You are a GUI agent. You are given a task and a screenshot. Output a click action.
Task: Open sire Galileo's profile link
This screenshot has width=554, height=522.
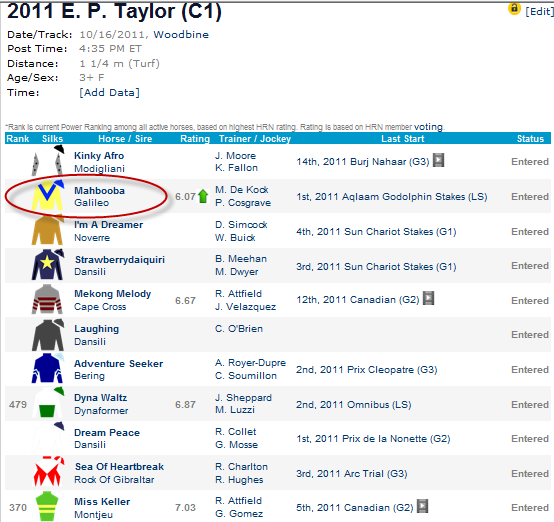(x=92, y=203)
